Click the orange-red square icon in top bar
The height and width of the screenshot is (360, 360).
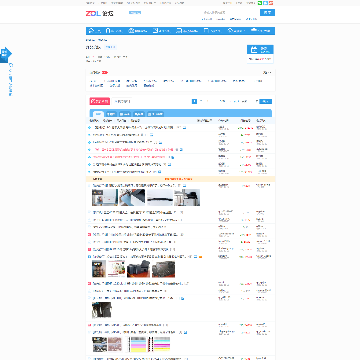pos(271,3)
